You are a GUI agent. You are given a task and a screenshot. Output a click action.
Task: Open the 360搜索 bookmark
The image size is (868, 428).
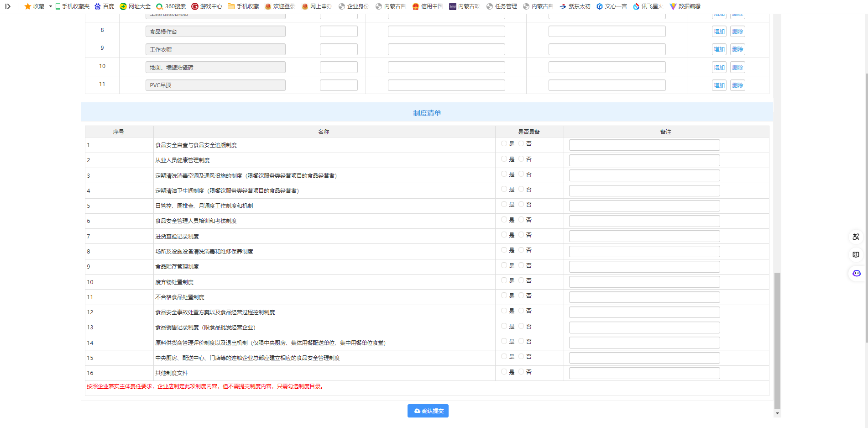click(x=171, y=6)
